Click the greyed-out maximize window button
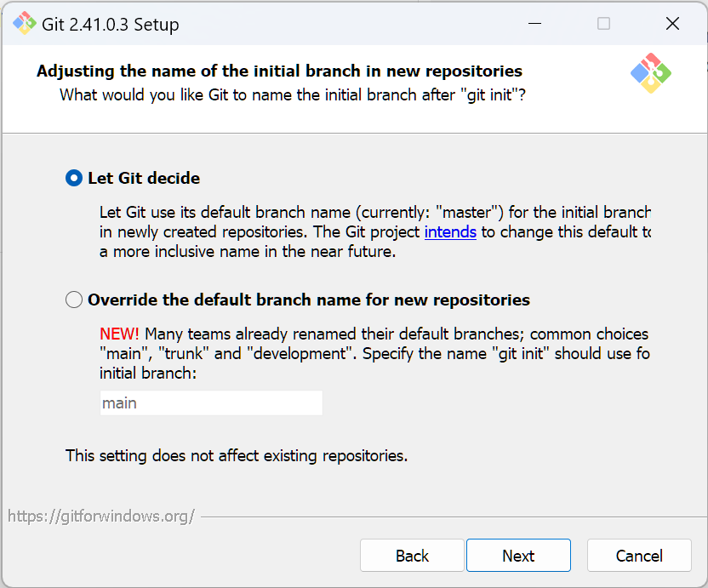The height and width of the screenshot is (588, 708). (x=603, y=24)
